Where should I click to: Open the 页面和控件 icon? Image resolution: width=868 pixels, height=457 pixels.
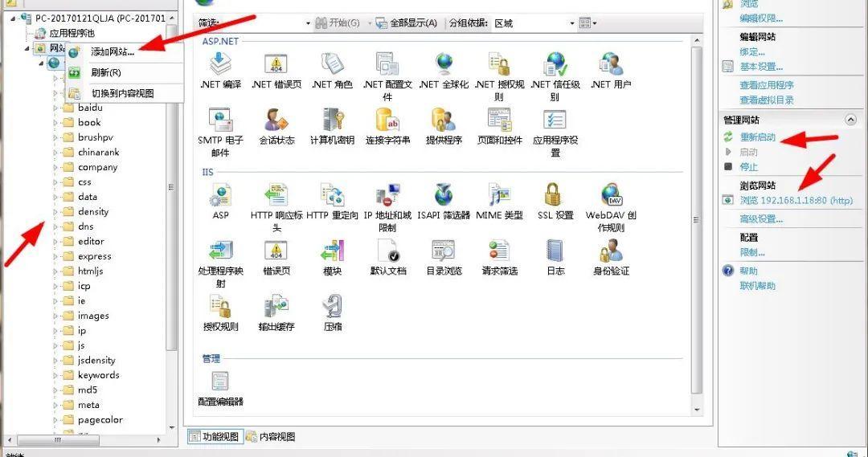coord(499,120)
